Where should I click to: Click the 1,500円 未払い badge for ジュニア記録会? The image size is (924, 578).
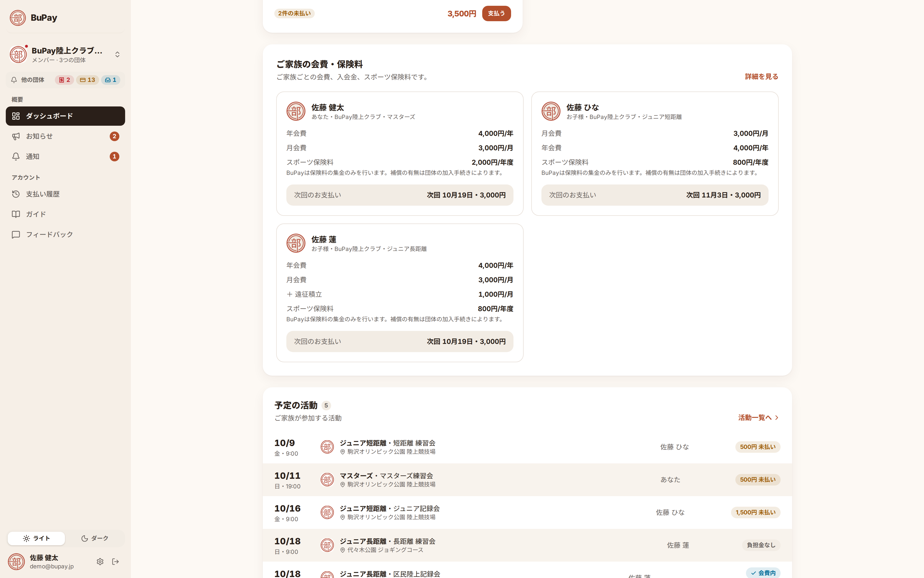pos(755,513)
